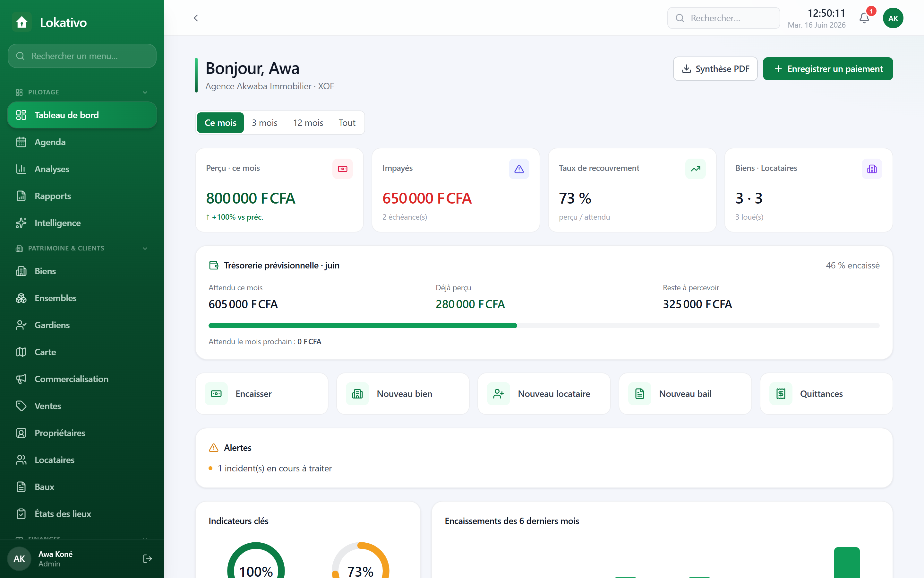This screenshot has width=924, height=578.
Task: Click the Locataires people icon
Action: coord(21,460)
